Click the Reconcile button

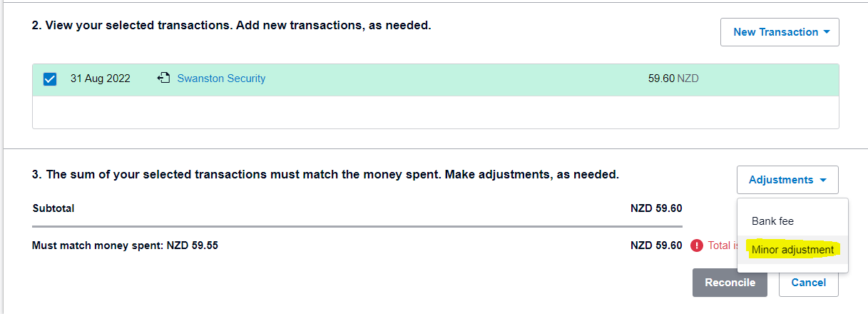click(x=730, y=283)
